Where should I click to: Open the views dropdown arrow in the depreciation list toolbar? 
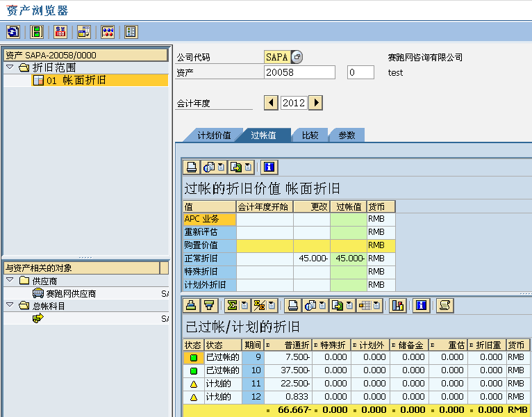point(323,306)
